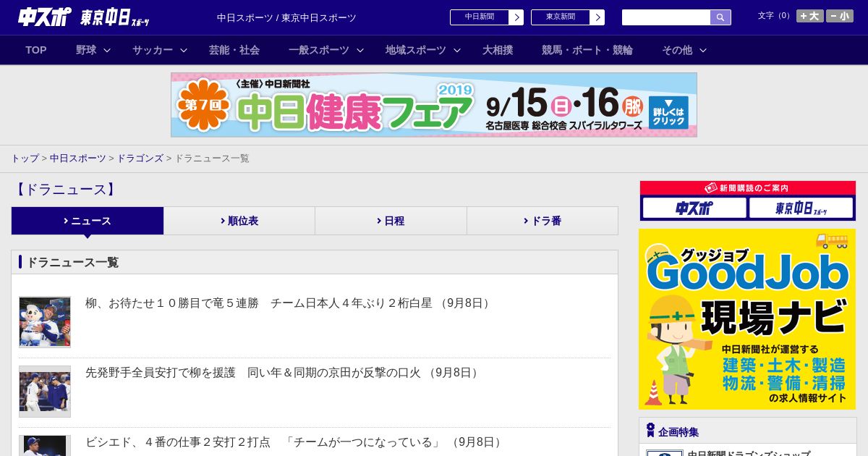The height and width of the screenshot is (456, 868).
Task: Expand the サッカー menu chevron
Action: 184,51
